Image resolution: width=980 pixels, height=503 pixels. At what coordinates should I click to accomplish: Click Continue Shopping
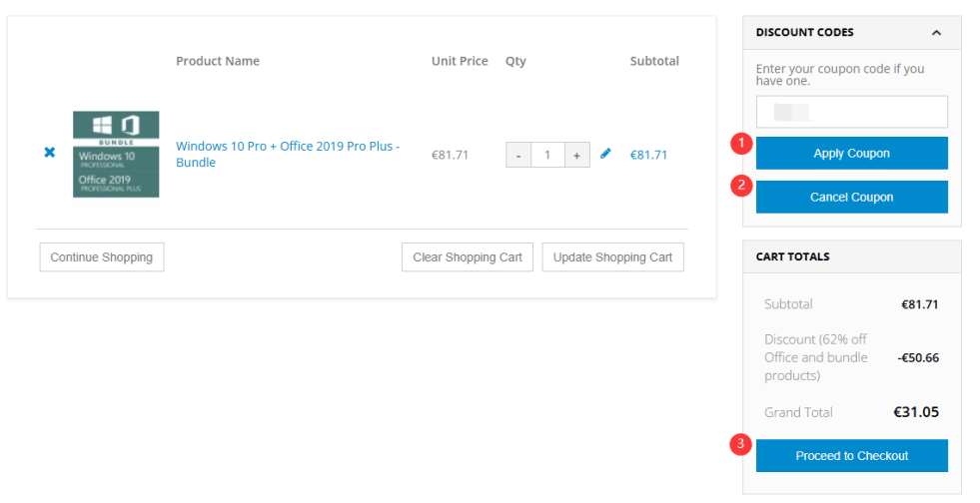pyautogui.click(x=102, y=257)
